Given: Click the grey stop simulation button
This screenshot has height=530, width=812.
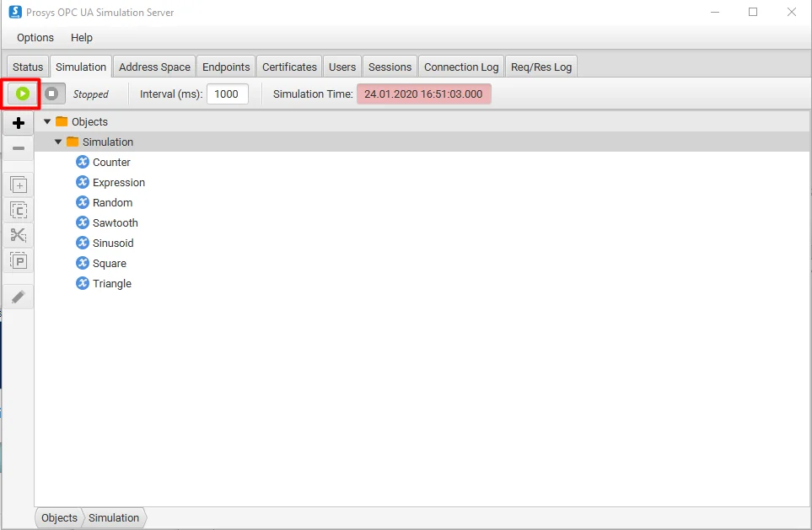Looking at the screenshot, I should coord(51,94).
